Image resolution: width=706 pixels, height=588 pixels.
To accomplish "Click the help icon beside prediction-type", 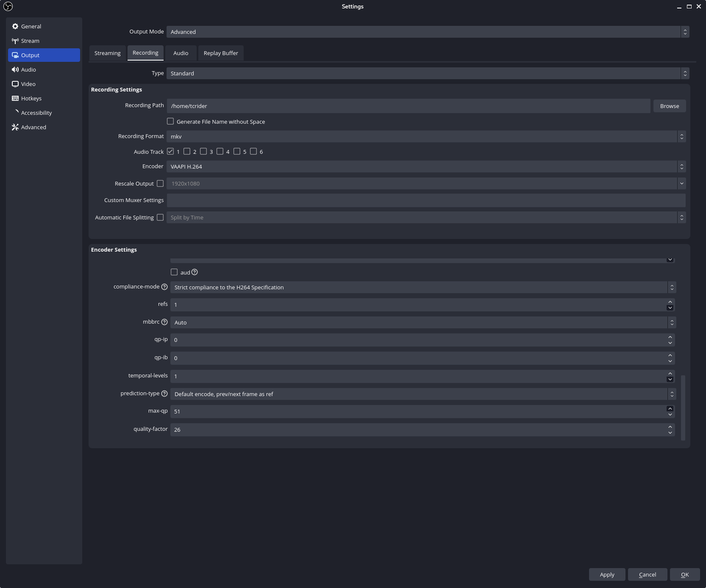I will tap(164, 393).
